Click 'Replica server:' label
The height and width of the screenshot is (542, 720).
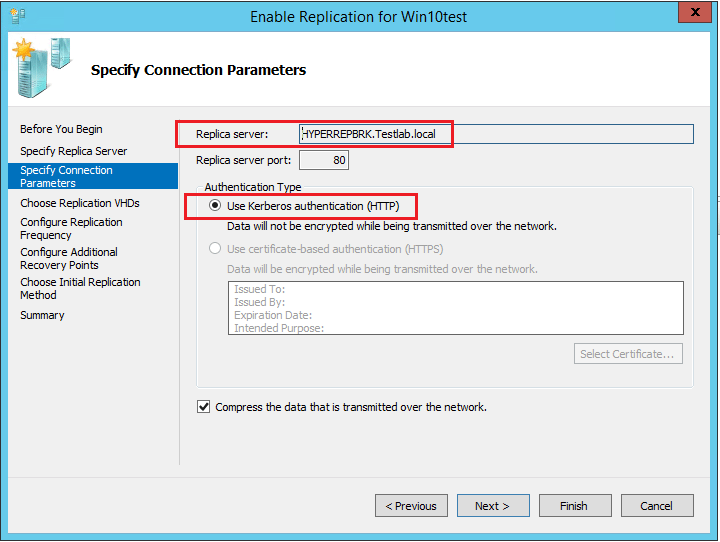pyautogui.click(x=232, y=134)
